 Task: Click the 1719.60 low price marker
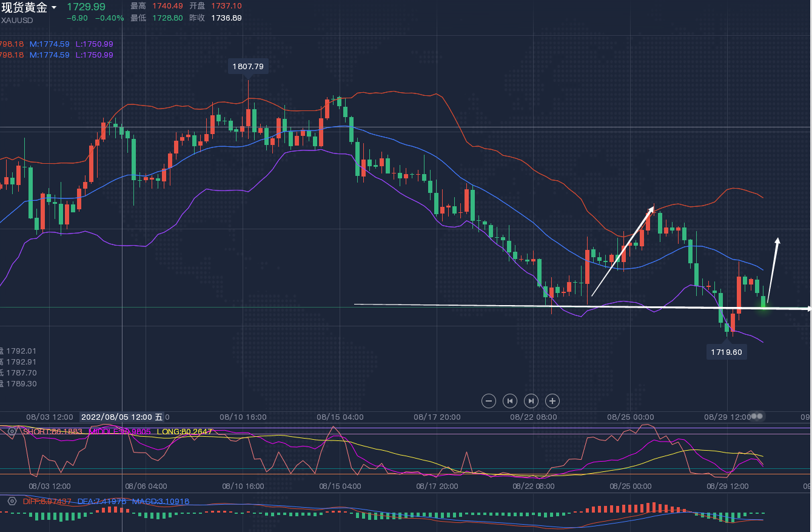726,352
